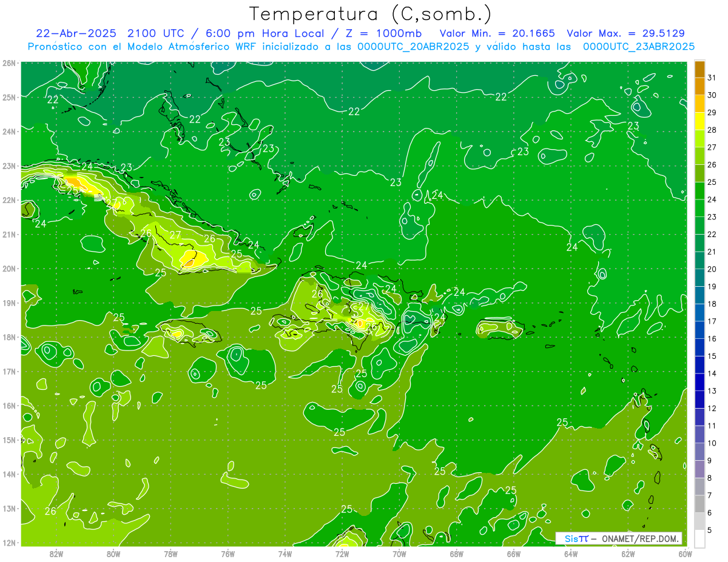Pick the teal swatch between 19 and 20
The image size is (728, 562).
coord(699,278)
